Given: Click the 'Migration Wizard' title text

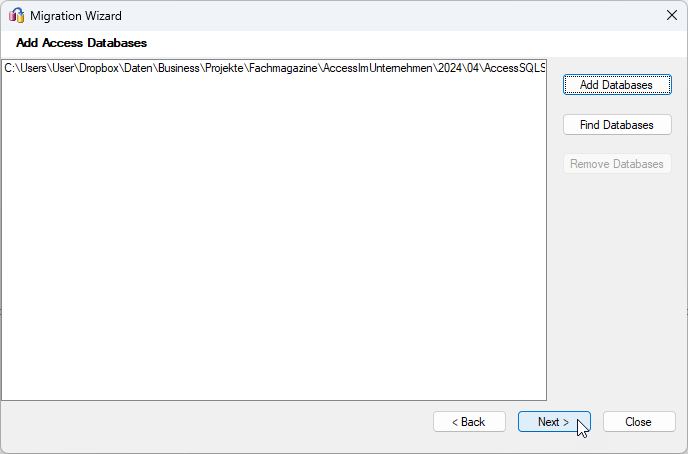Looking at the screenshot, I should (x=76, y=15).
